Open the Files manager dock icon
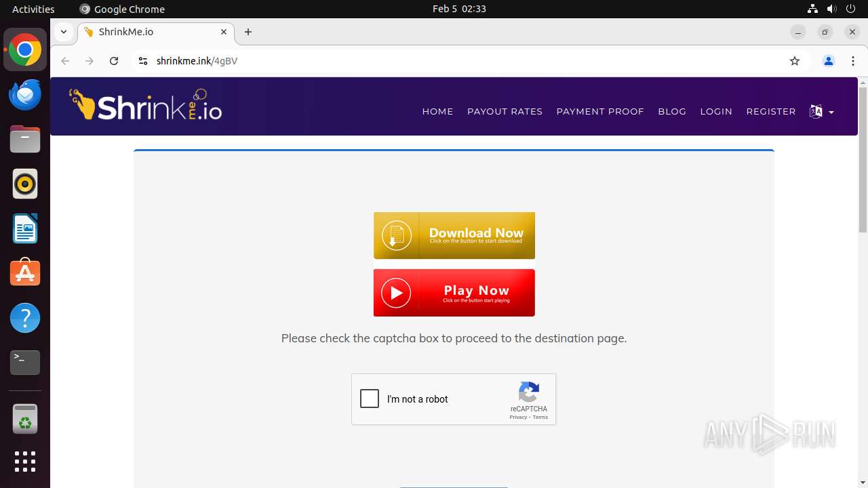This screenshot has width=868, height=488. [x=25, y=140]
